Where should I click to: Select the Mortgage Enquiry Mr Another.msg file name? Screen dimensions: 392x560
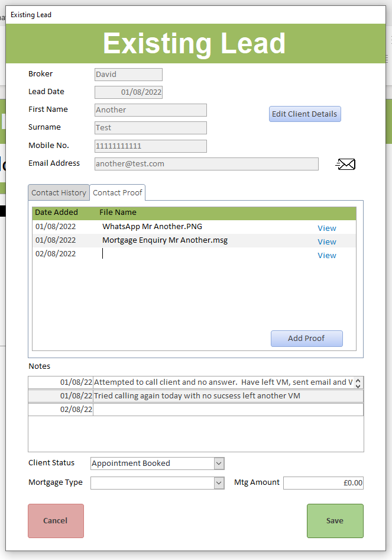click(165, 240)
